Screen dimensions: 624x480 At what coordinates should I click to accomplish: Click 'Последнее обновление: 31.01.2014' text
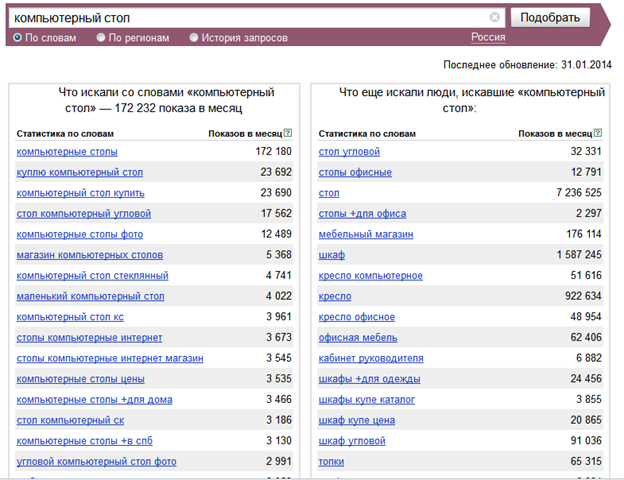[x=527, y=65]
